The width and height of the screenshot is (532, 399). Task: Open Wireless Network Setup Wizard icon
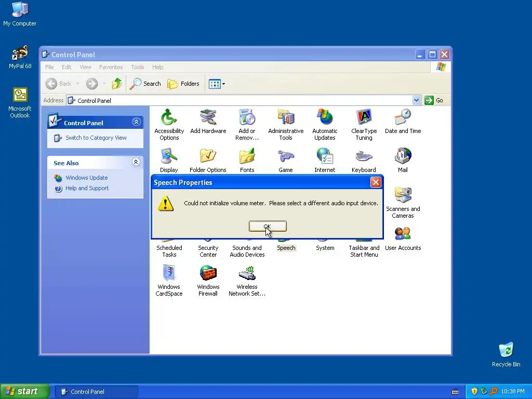click(247, 273)
